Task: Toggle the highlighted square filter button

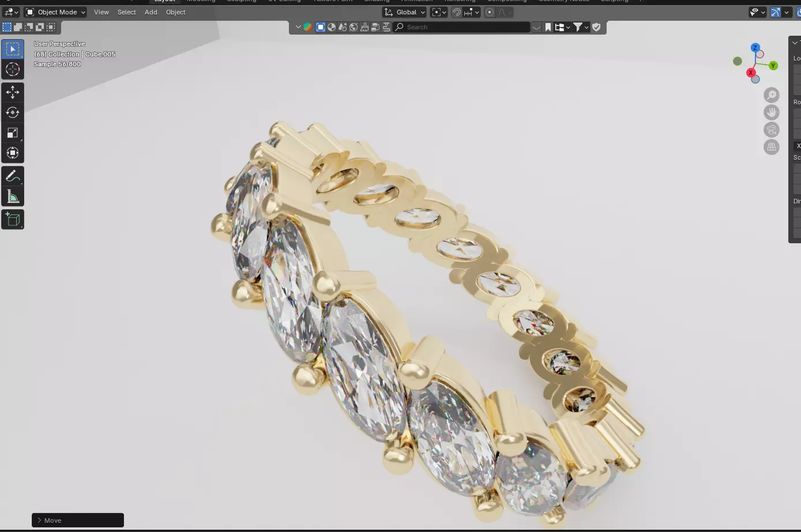Action: pyautogui.click(x=321, y=27)
